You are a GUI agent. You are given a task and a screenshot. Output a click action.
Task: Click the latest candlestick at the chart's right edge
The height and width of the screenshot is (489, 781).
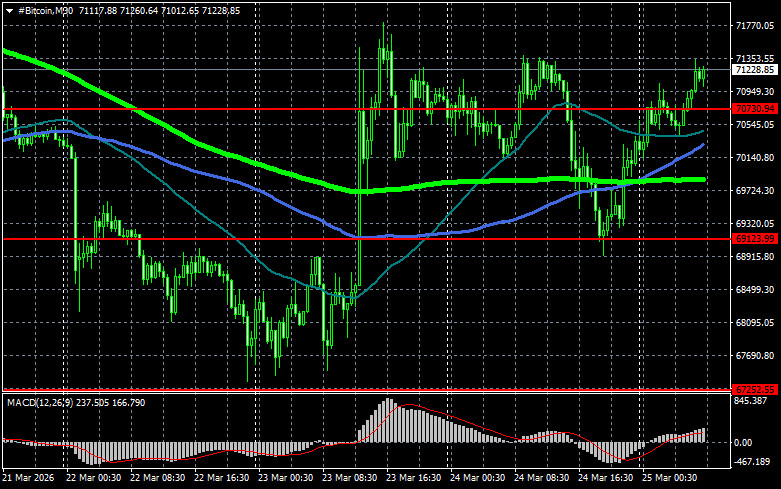(703, 75)
